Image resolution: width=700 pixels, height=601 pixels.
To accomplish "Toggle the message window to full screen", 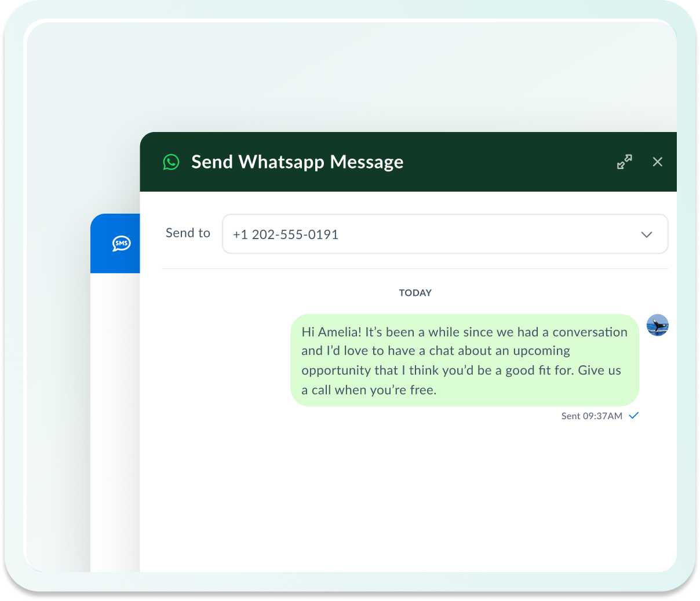I will [624, 162].
